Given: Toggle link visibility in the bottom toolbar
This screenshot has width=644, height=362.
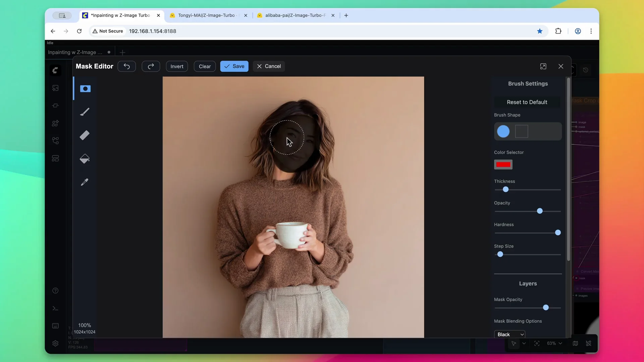Looking at the screenshot, I should click(x=589, y=343).
